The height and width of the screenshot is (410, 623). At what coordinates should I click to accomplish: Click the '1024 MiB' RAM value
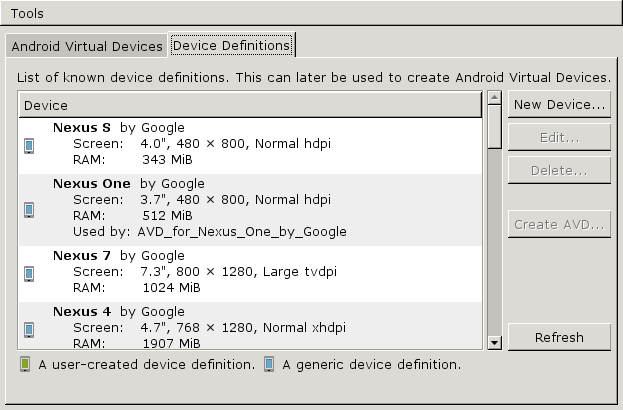(172, 288)
